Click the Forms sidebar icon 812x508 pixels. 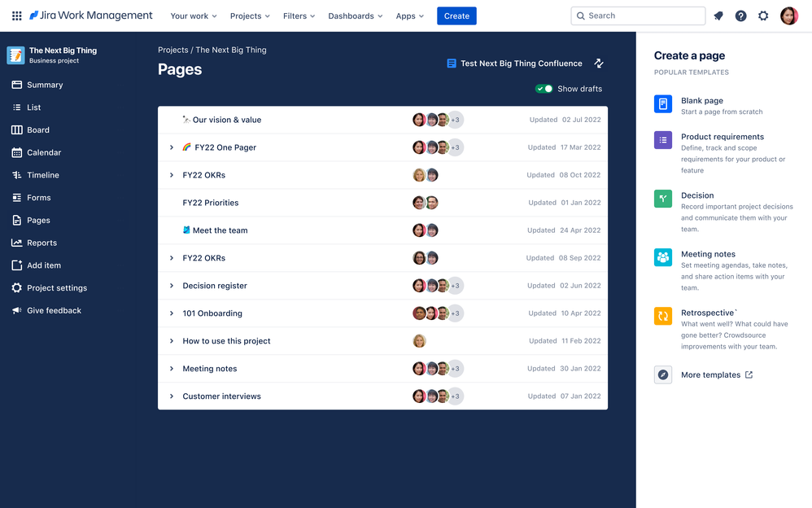click(16, 198)
